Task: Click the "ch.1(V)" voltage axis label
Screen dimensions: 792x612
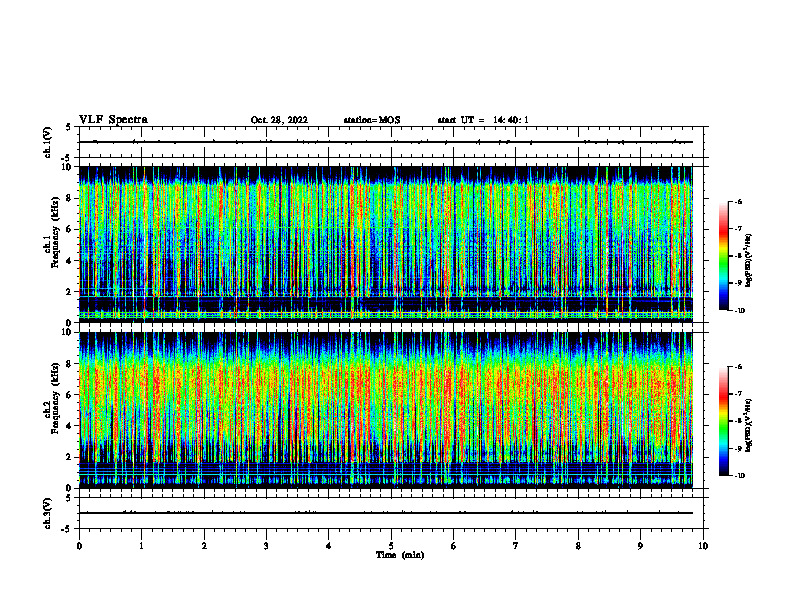Action: click(x=48, y=142)
